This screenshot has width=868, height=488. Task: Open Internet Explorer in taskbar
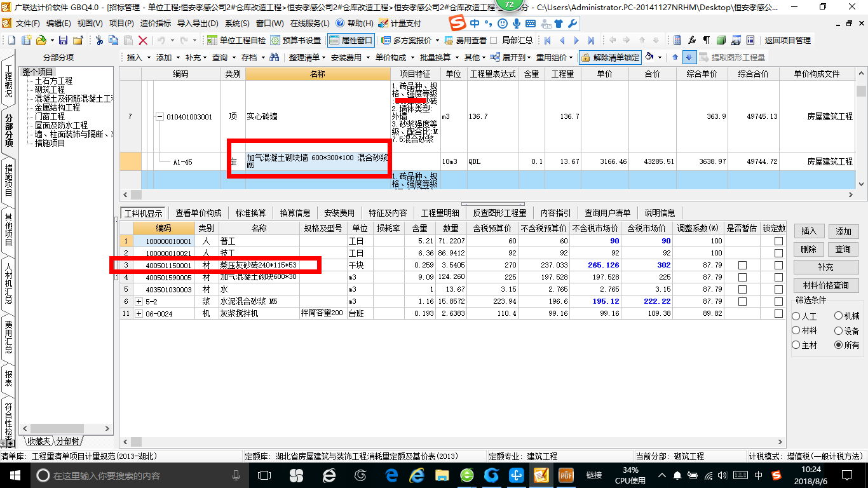pos(417,475)
